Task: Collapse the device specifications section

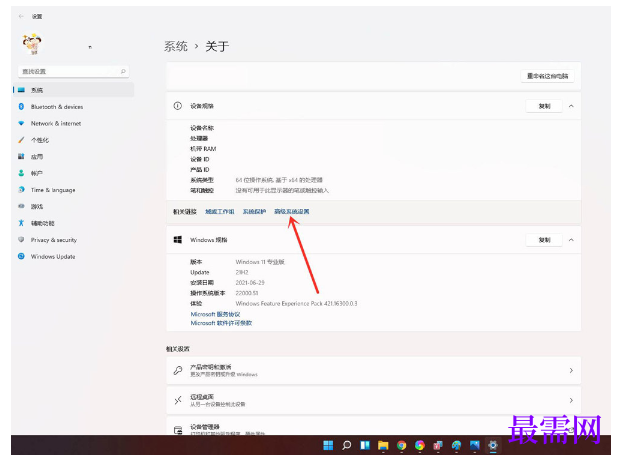Action: point(571,106)
